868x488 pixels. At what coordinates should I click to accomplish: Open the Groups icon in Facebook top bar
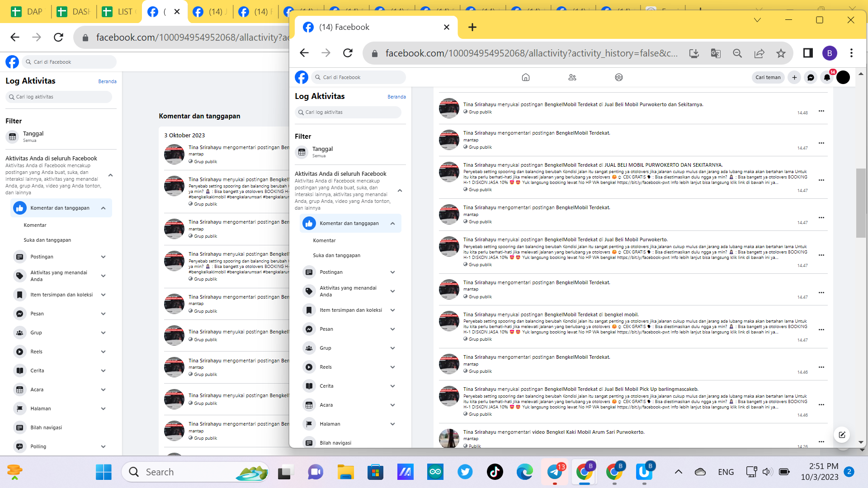pyautogui.click(x=619, y=77)
